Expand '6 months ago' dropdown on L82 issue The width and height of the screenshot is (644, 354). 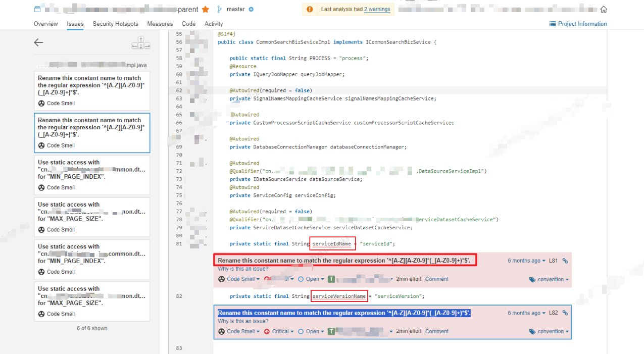point(526,313)
